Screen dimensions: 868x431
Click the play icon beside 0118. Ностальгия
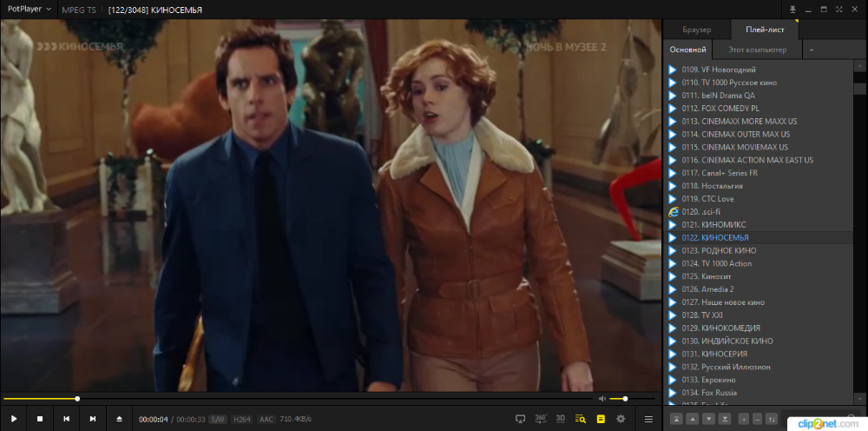tap(673, 186)
